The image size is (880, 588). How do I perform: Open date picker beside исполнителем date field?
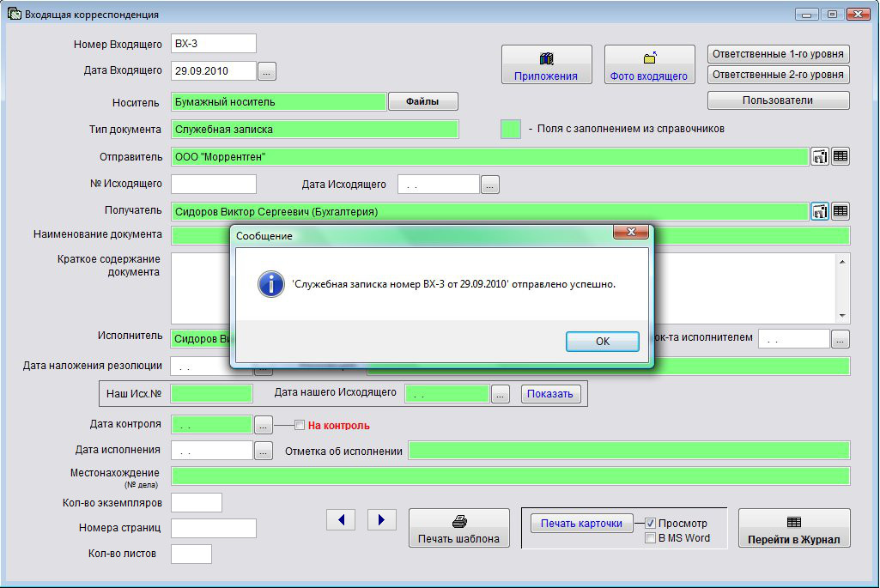[841, 339]
